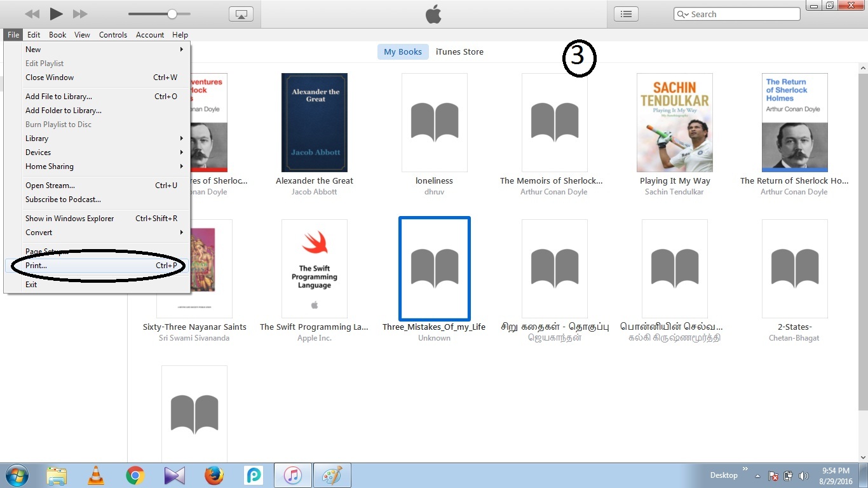868x488 pixels.
Task: Expand the Home Sharing submenu
Action: click(x=97, y=166)
